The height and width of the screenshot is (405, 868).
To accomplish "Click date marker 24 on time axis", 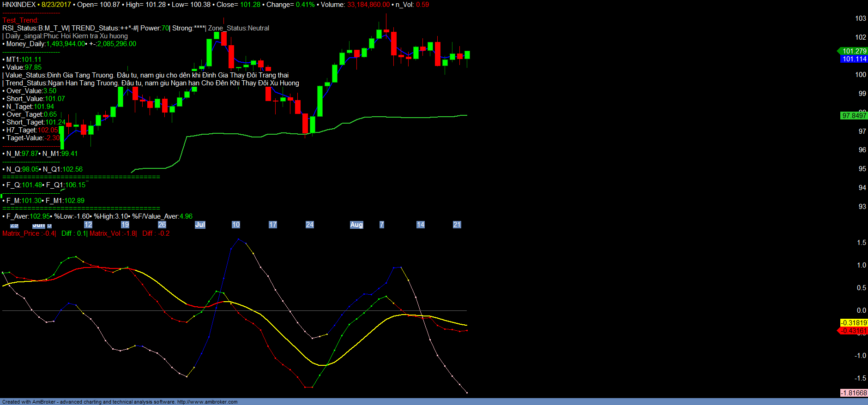I will click(x=310, y=225).
